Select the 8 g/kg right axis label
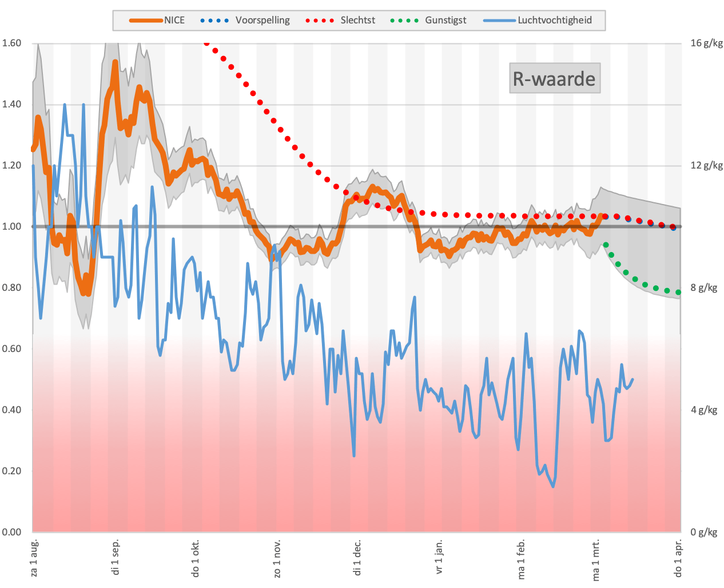The width and height of the screenshot is (724, 588). tap(704, 288)
